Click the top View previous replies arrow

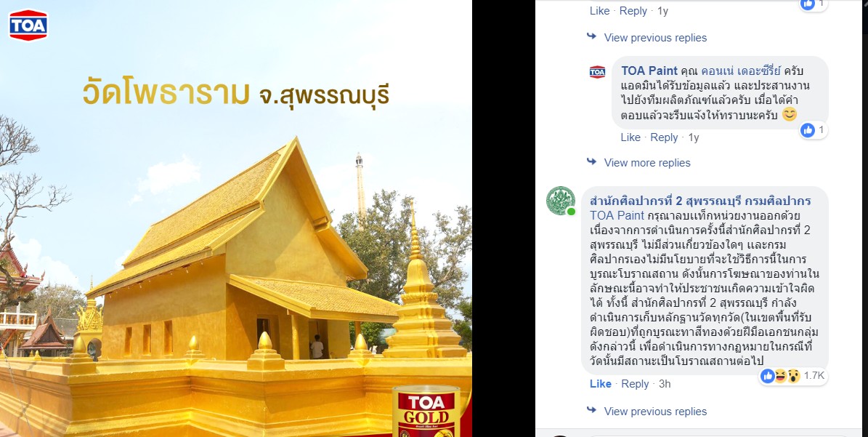pos(592,36)
